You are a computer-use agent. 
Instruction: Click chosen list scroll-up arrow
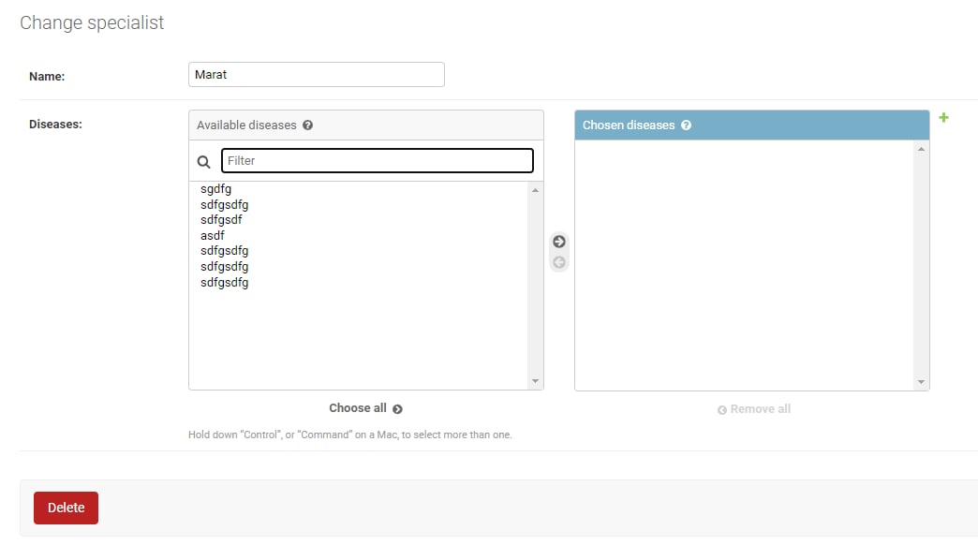[x=921, y=148]
